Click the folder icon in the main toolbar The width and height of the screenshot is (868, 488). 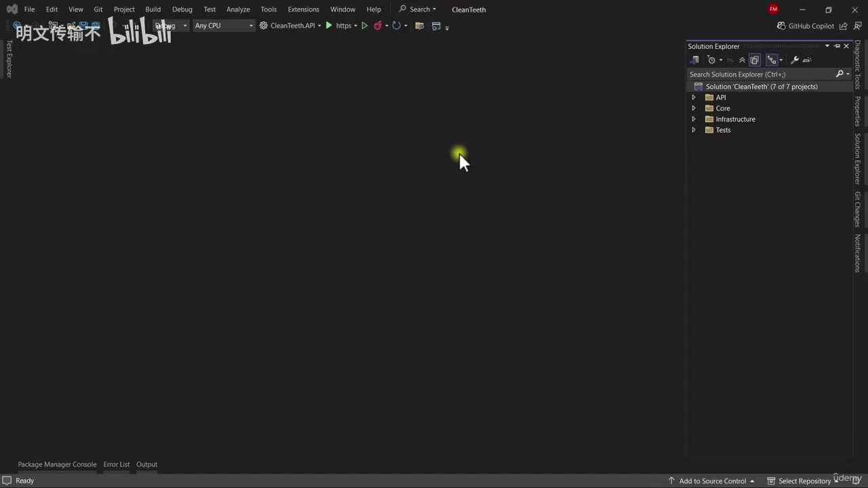point(420,26)
